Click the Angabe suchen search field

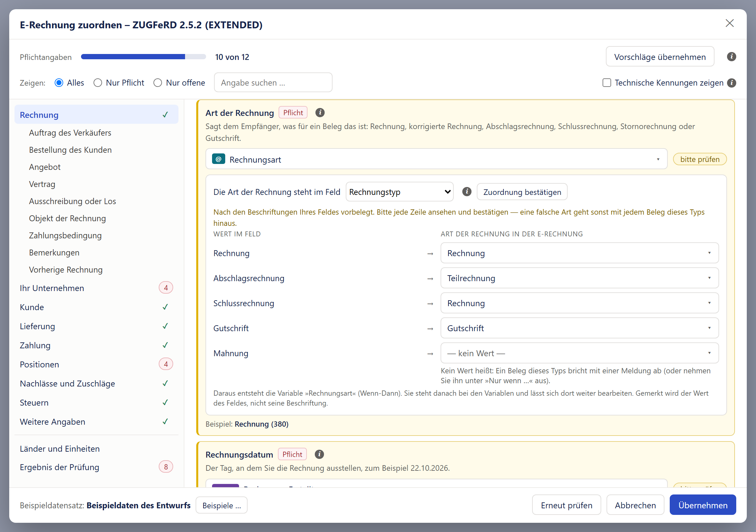(x=273, y=83)
